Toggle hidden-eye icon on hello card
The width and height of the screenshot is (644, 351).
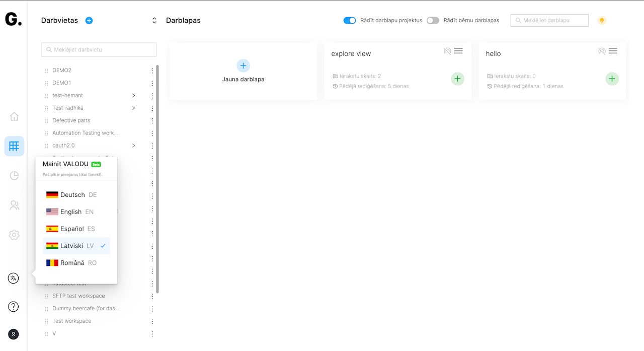[602, 51]
